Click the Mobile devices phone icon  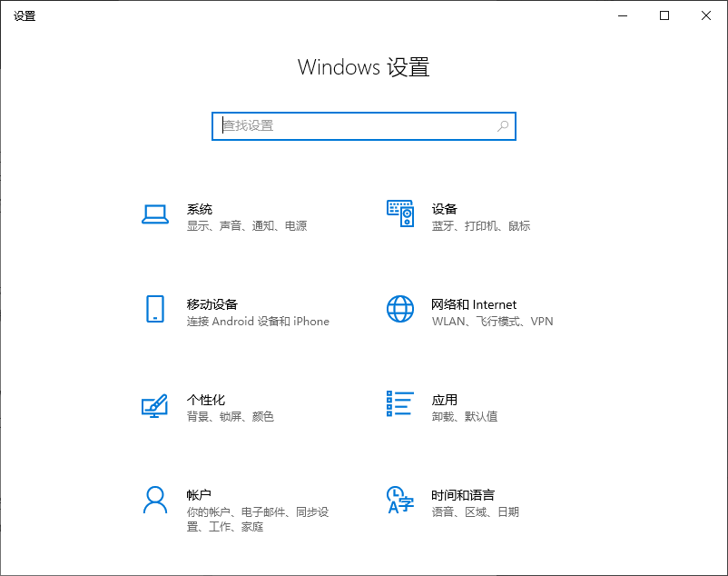click(x=155, y=309)
